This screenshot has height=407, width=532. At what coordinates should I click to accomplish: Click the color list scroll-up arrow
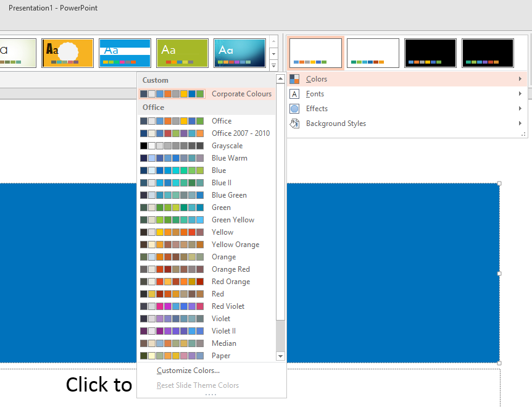tap(280, 79)
